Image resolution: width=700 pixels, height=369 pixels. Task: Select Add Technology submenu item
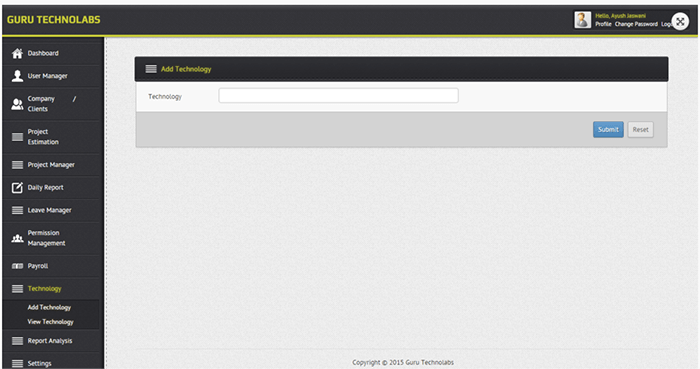[49, 307]
